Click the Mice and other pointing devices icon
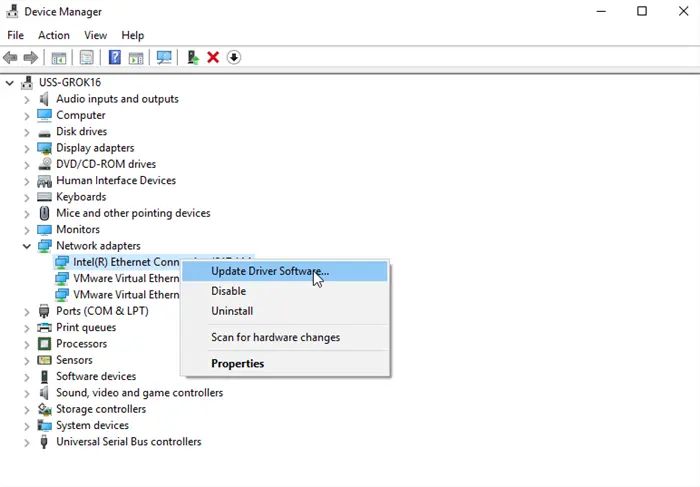 pos(44,213)
